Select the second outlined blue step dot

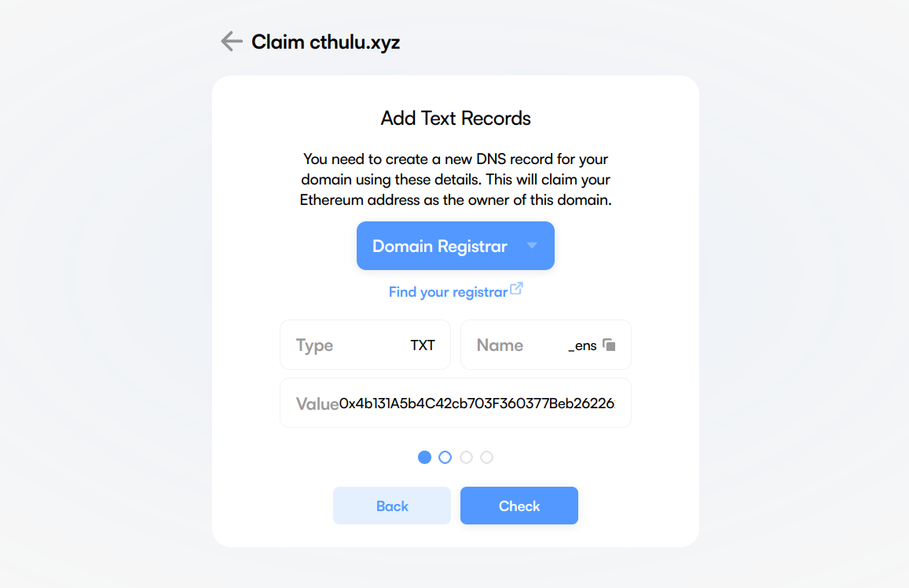pyautogui.click(x=445, y=457)
